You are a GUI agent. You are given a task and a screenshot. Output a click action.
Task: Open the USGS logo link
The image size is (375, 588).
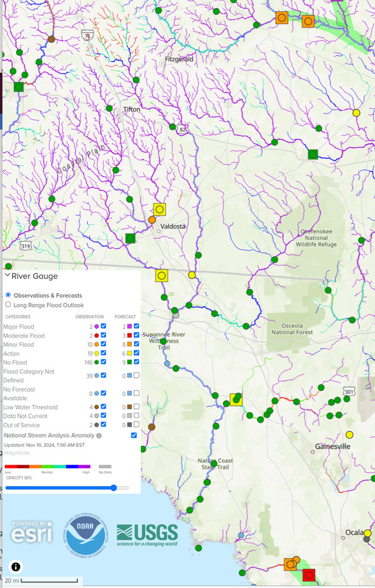point(147,535)
